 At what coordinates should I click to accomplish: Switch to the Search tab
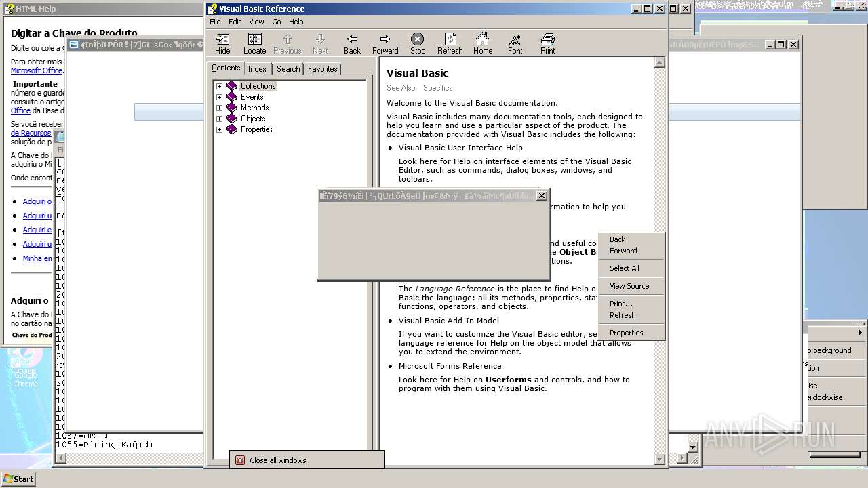(288, 69)
